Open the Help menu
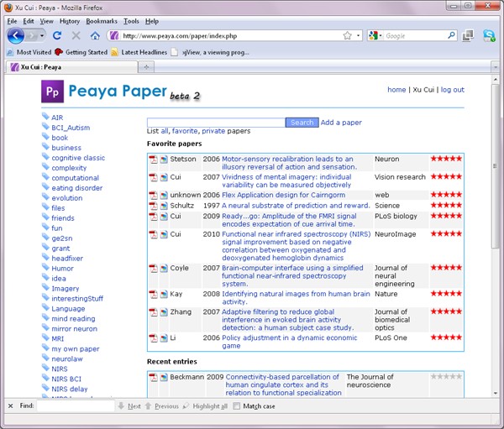Image resolution: width=504 pixels, height=429 pixels. pyautogui.click(x=152, y=21)
